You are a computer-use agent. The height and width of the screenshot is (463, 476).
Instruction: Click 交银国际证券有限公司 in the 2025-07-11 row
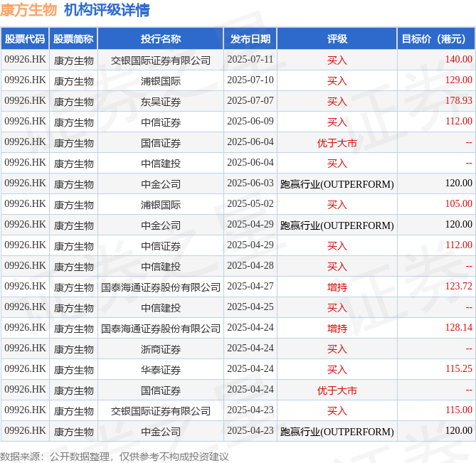[161, 60]
